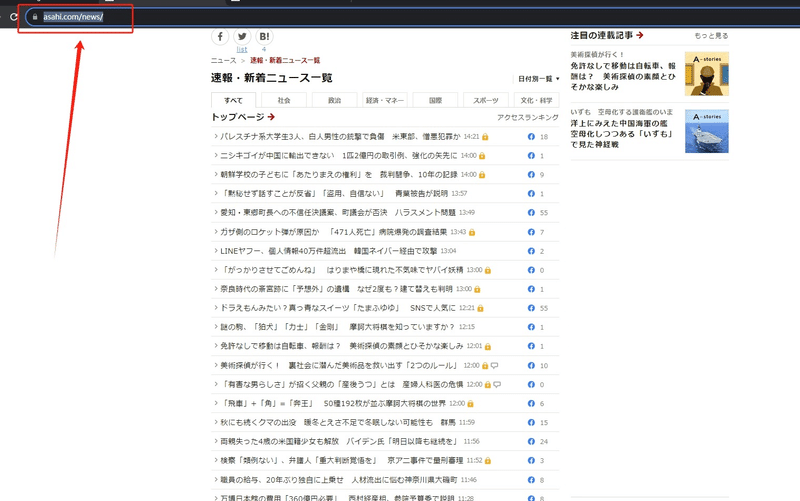Click Facebook icon on 愛知・東郷町長 row
800x501 pixels.
click(x=531, y=212)
